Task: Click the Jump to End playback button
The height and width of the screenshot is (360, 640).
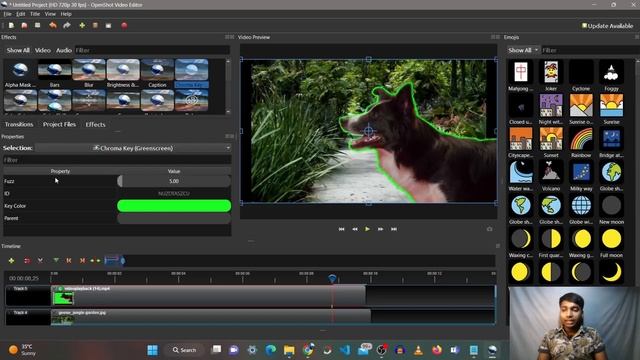Action: point(394,229)
